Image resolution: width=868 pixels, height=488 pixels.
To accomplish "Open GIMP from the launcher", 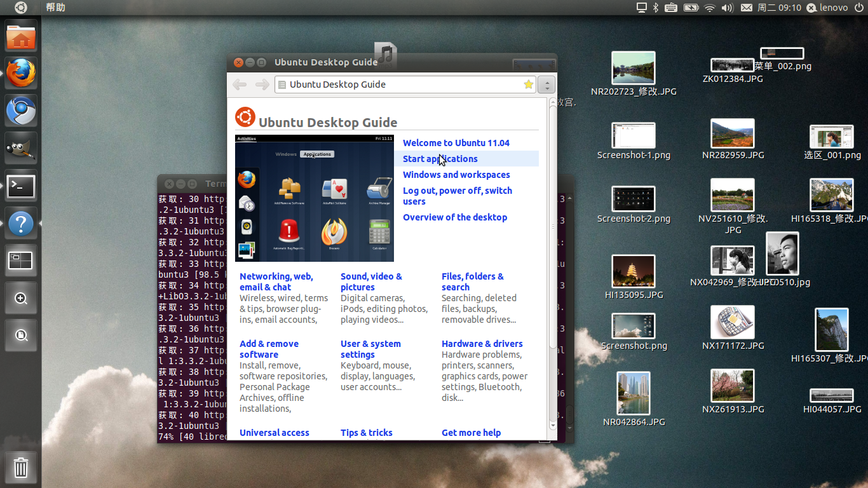I will click(21, 149).
